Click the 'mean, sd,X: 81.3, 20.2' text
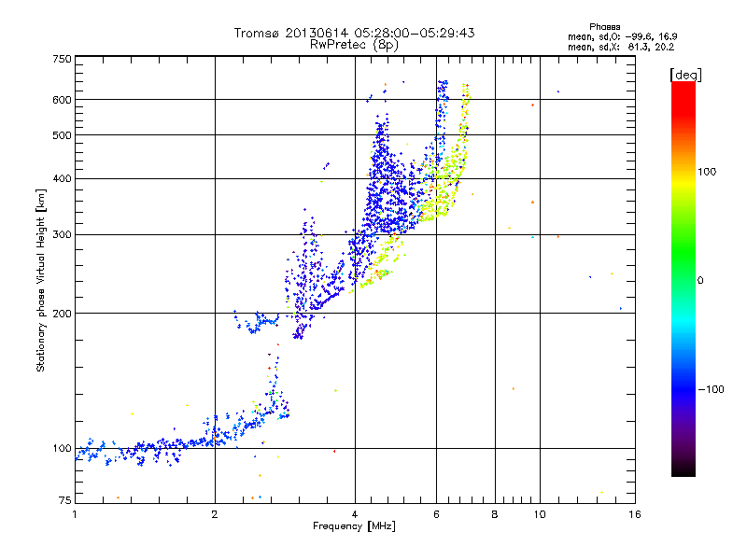 click(x=621, y=47)
